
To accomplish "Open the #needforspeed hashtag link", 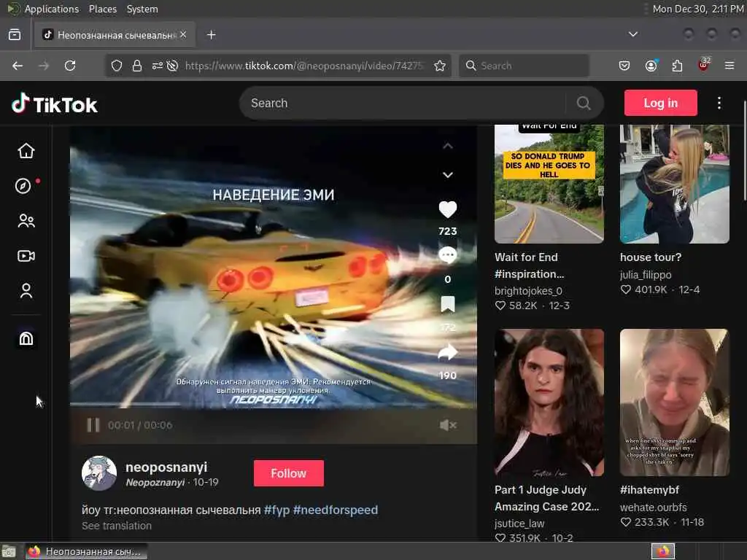I will click(336, 510).
